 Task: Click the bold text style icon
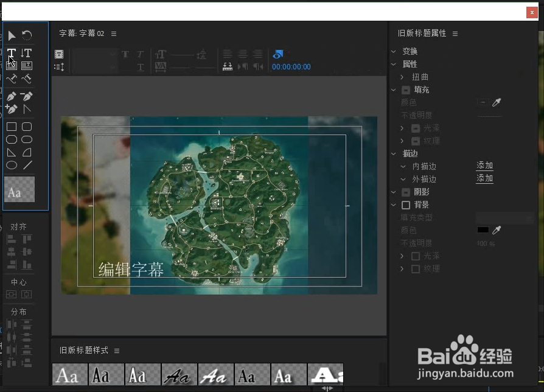[x=125, y=54]
